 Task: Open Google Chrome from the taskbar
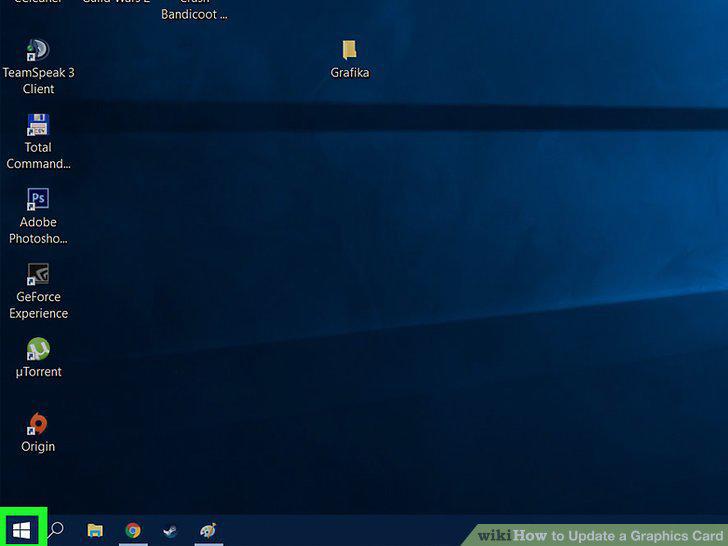tap(133, 530)
